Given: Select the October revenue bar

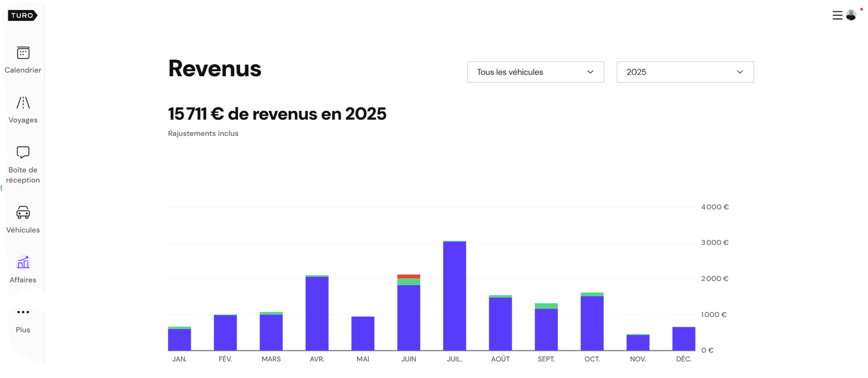Looking at the screenshot, I should coord(592,323).
